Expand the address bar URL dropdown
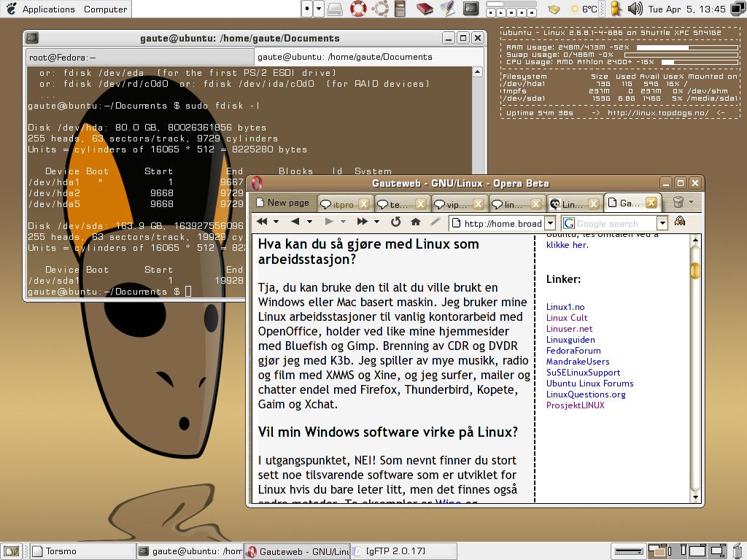 550,223
